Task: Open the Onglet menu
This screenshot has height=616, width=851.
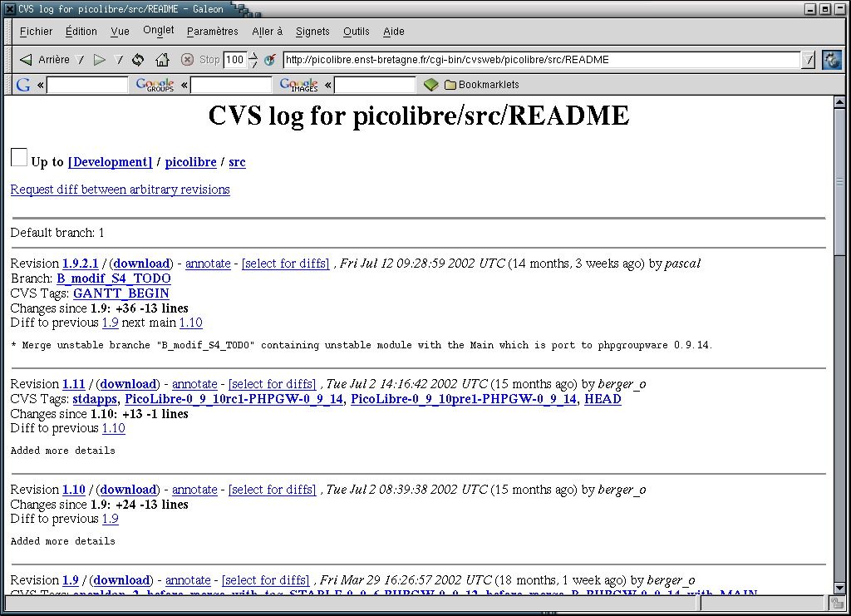Action: (x=158, y=31)
